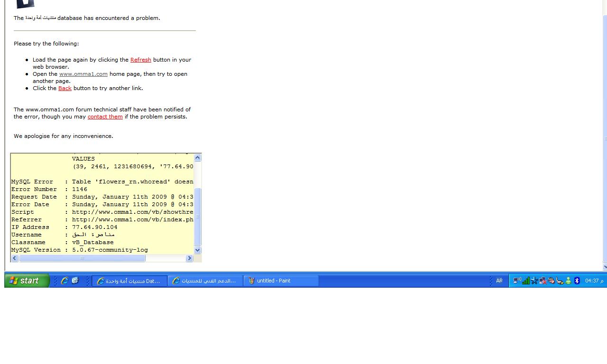
Task: Open the www.omma1.com home page link
Action: coord(83,74)
